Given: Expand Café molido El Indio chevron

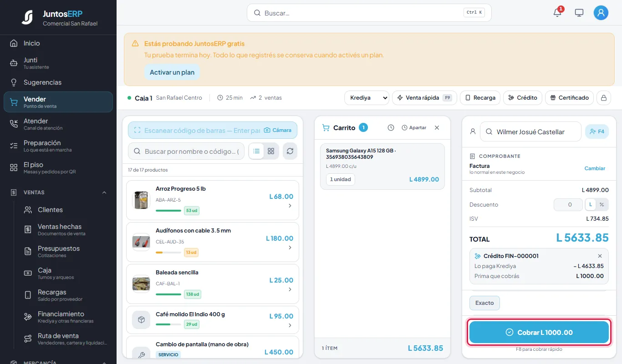Looking at the screenshot, I should point(290,326).
